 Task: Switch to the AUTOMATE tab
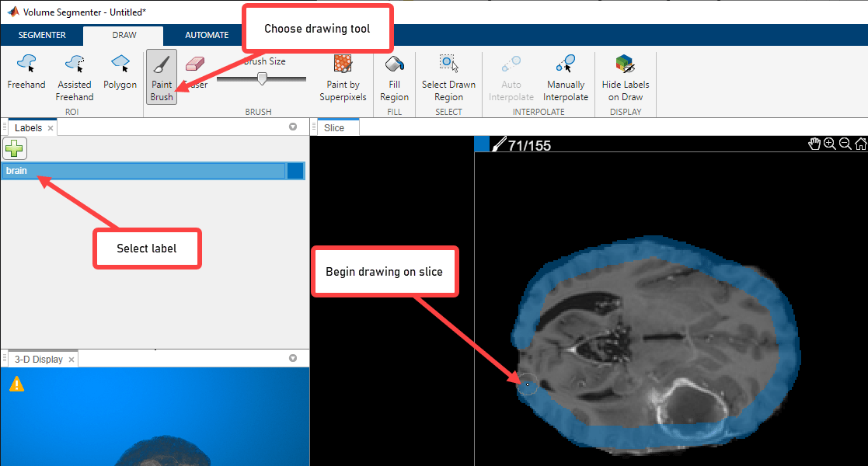pos(207,35)
